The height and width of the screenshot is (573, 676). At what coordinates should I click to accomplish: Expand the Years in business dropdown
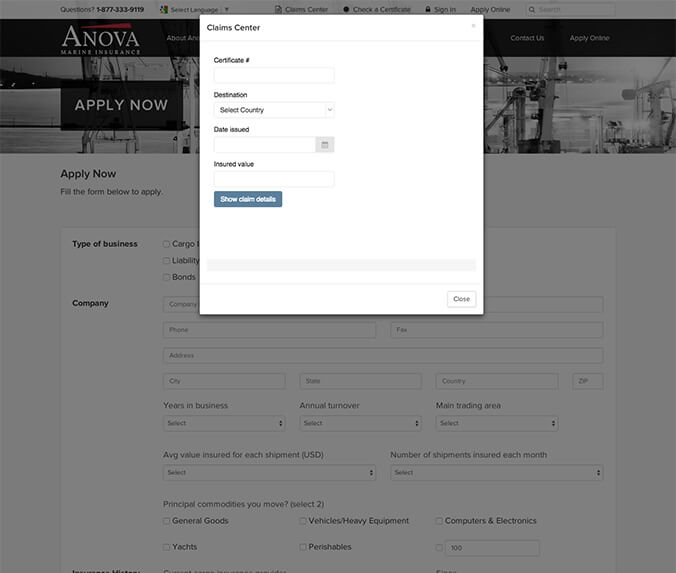(x=224, y=423)
